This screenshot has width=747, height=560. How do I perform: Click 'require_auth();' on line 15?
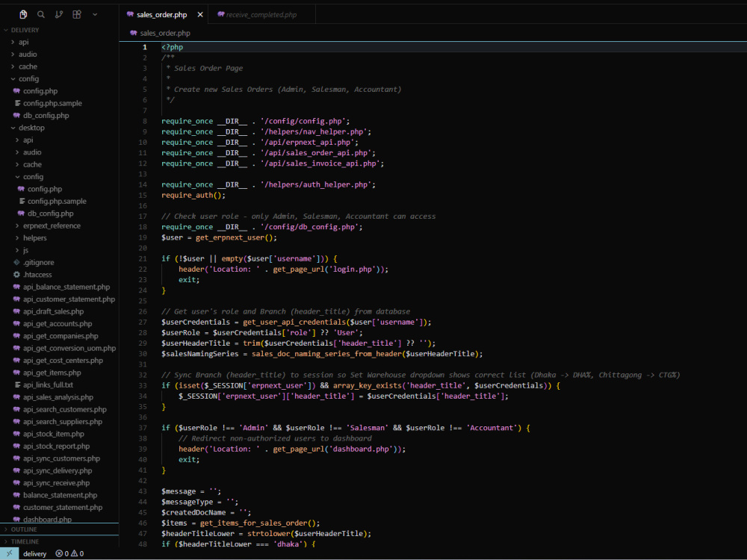coord(193,195)
